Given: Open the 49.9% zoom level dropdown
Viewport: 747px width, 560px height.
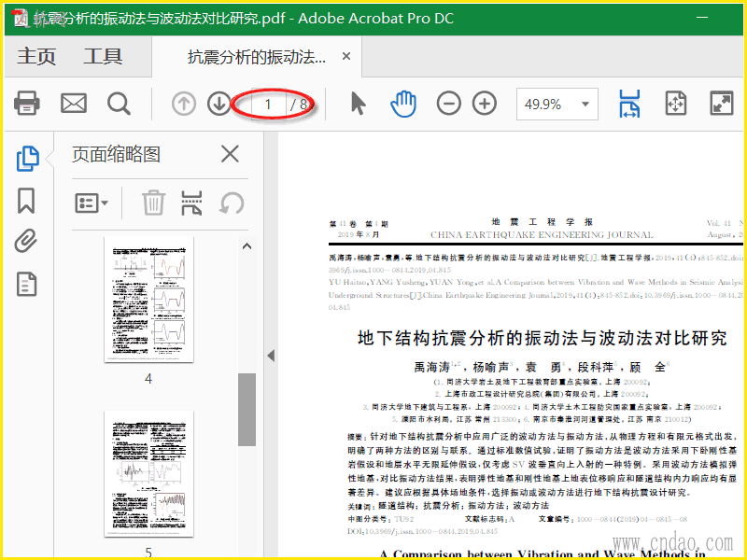Looking at the screenshot, I should click(557, 104).
